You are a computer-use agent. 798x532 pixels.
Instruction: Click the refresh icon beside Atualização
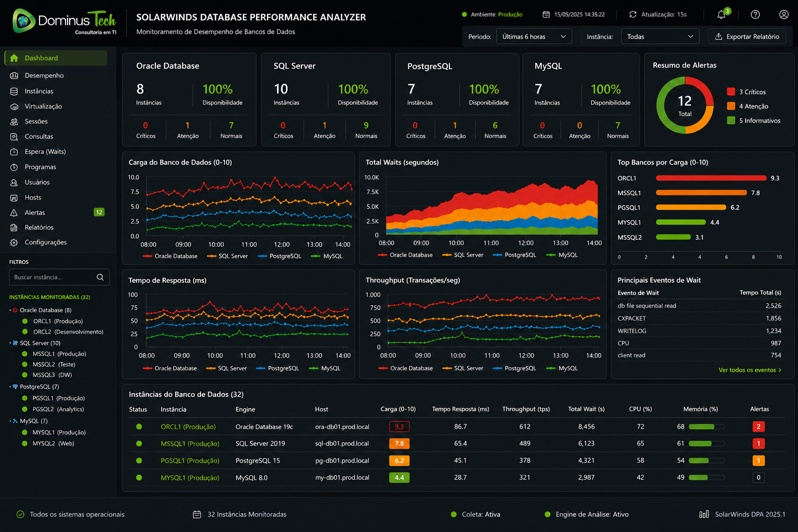633,15
